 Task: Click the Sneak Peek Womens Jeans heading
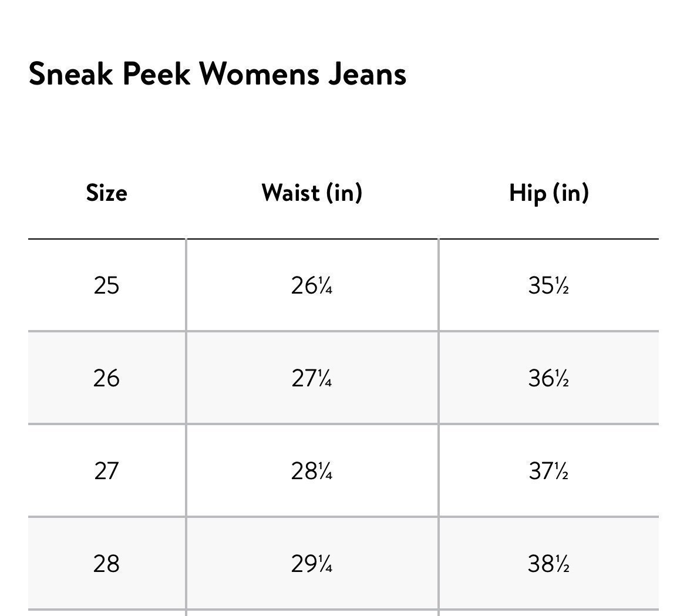pyautogui.click(x=217, y=73)
